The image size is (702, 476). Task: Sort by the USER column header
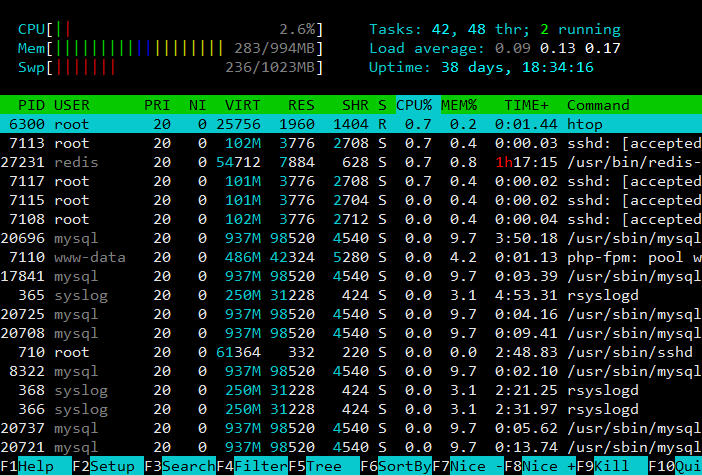72,105
